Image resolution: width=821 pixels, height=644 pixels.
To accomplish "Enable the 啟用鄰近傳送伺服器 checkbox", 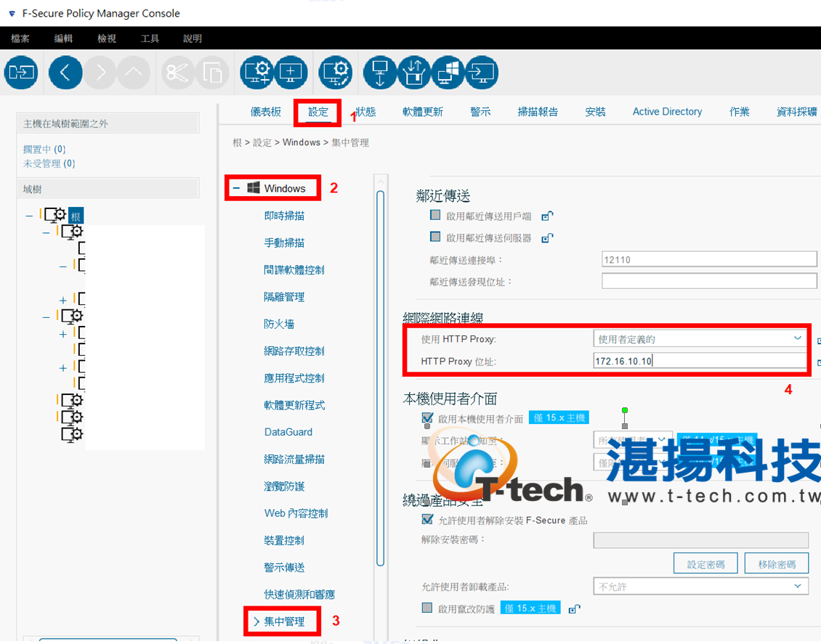I will pos(435,237).
